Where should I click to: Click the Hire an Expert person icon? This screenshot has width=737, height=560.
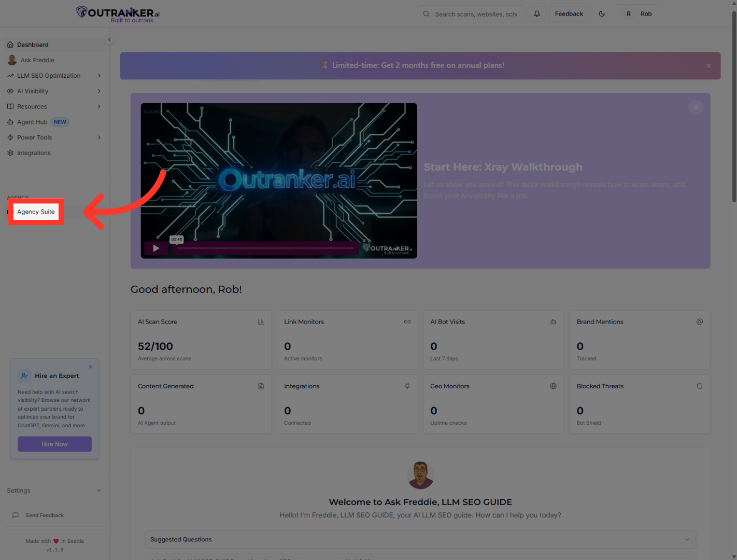click(24, 376)
